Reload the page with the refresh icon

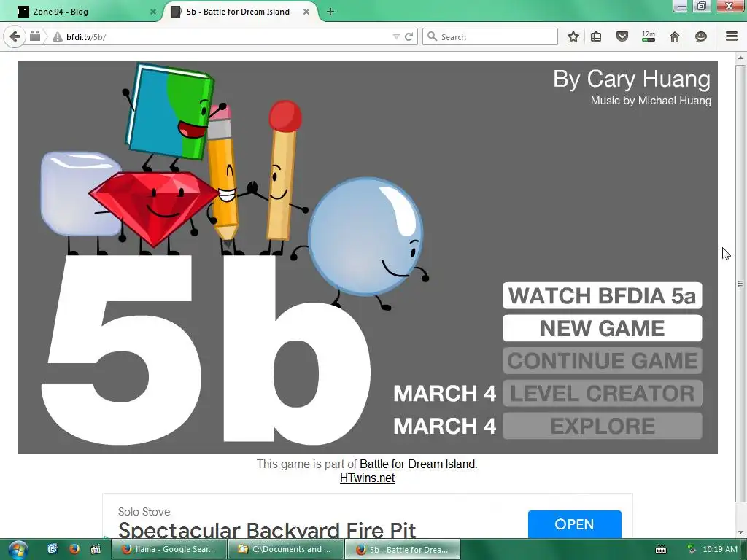click(409, 36)
